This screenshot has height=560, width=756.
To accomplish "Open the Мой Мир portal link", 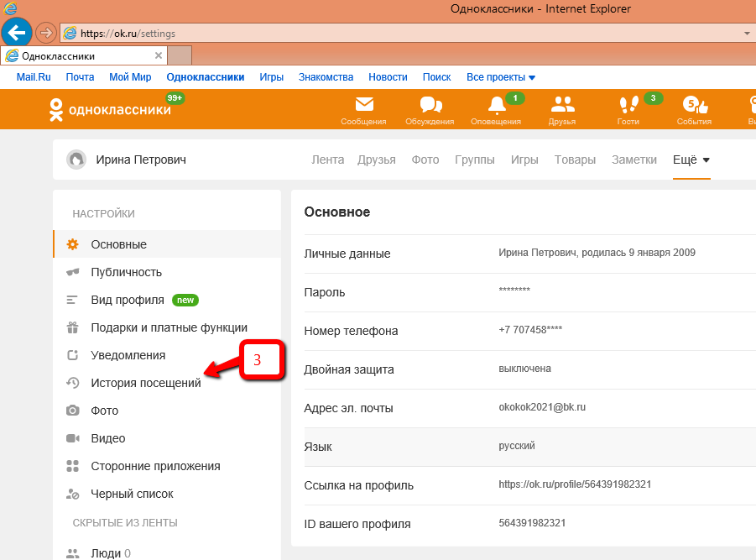I will click(x=130, y=77).
